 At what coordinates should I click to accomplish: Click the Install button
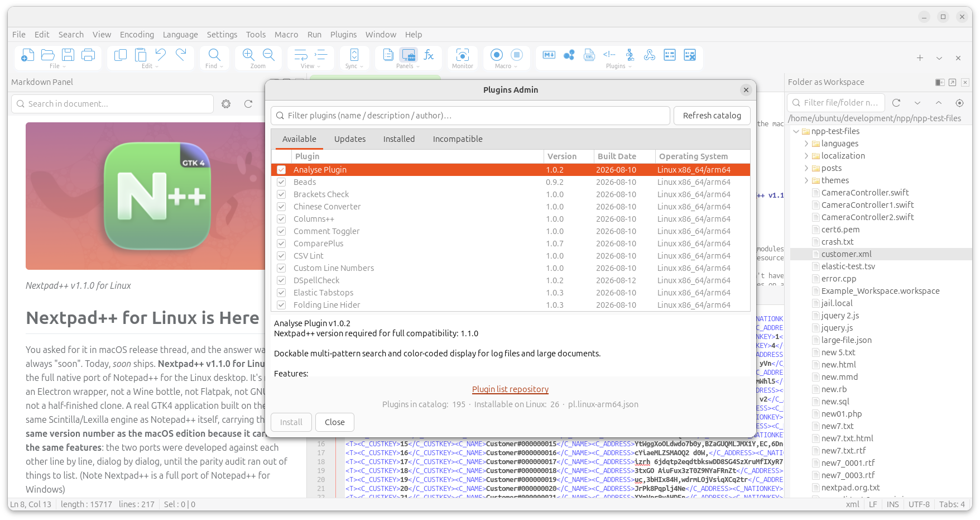291,422
